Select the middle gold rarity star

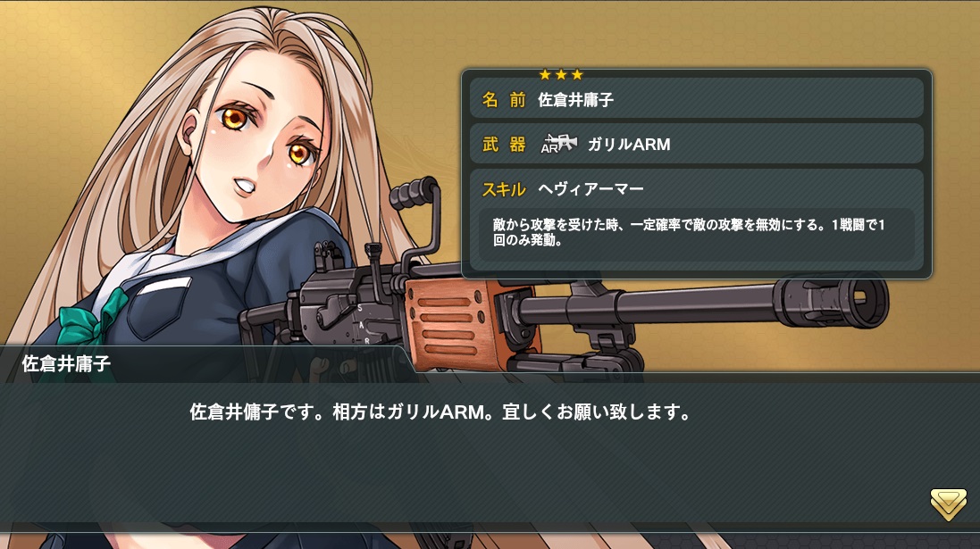click(561, 75)
